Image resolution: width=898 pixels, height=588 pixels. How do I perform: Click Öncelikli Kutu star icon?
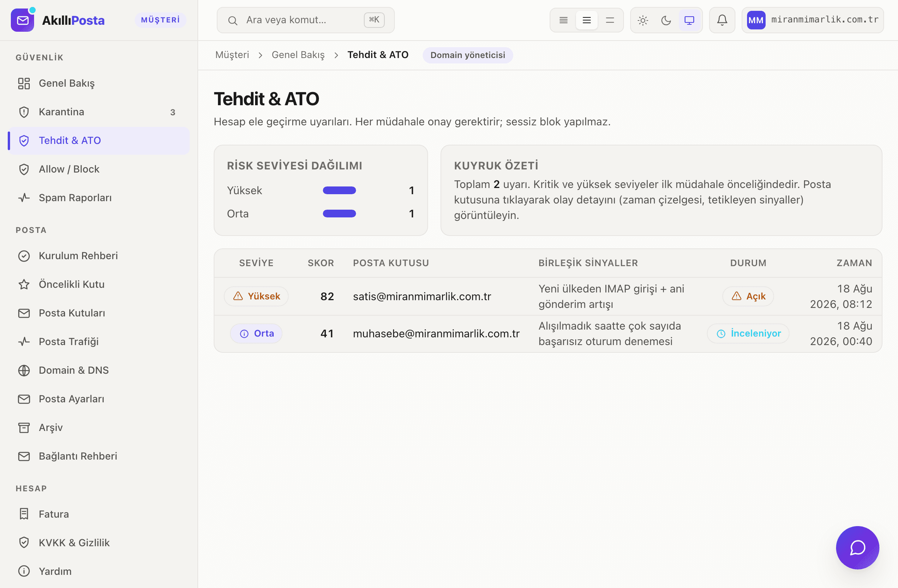24,284
